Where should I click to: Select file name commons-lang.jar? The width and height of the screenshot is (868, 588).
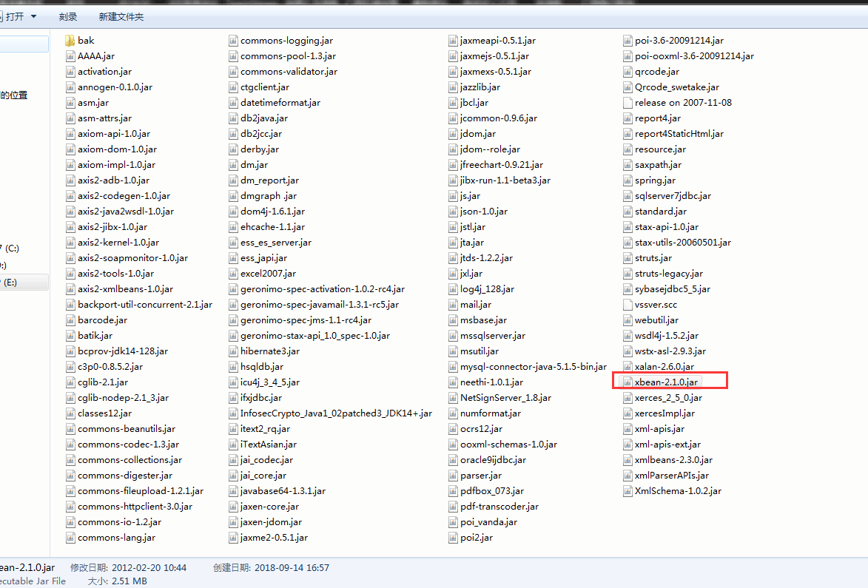point(117,537)
